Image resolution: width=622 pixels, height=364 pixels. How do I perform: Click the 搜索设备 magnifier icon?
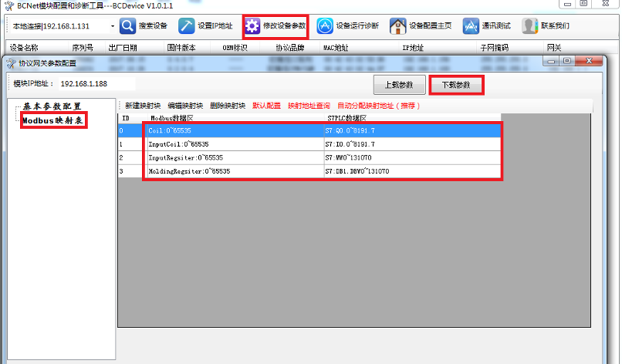tap(127, 26)
